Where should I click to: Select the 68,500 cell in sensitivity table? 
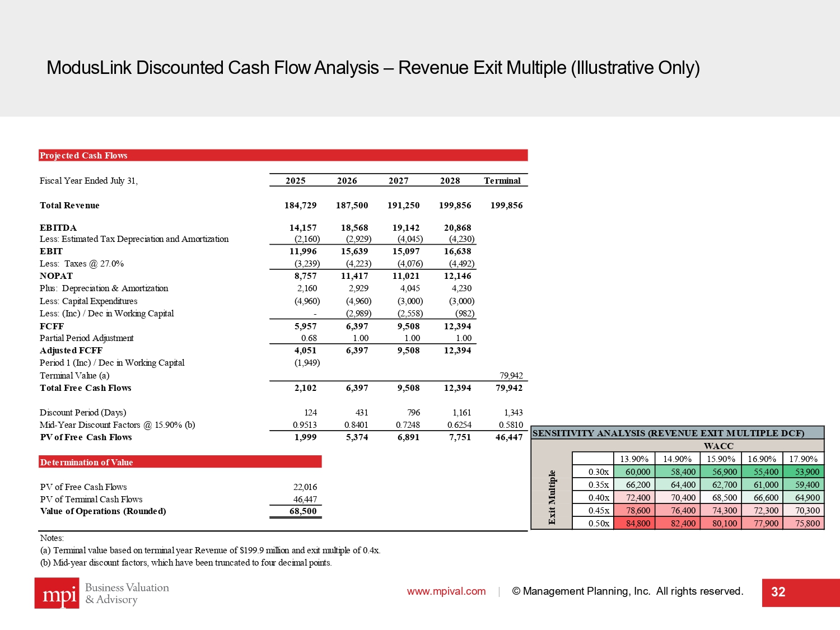pyautogui.click(x=721, y=498)
